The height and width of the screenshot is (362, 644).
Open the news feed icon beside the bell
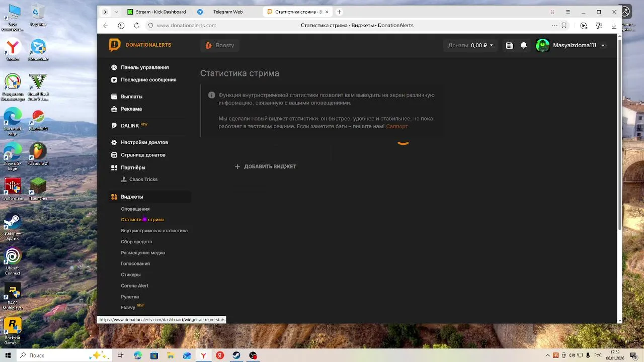[x=509, y=45]
